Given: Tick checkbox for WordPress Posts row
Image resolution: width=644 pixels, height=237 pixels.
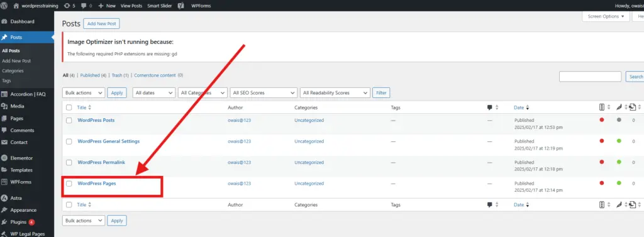Looking at the screenshot, I should click(69, 120).
